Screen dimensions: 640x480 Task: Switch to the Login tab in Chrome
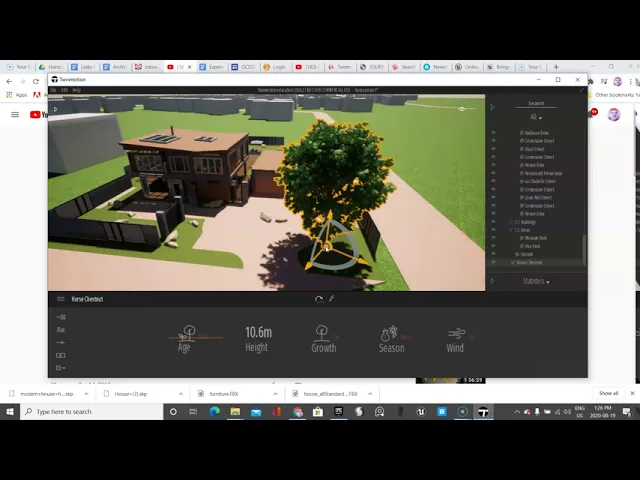click(x=276, y=67)
